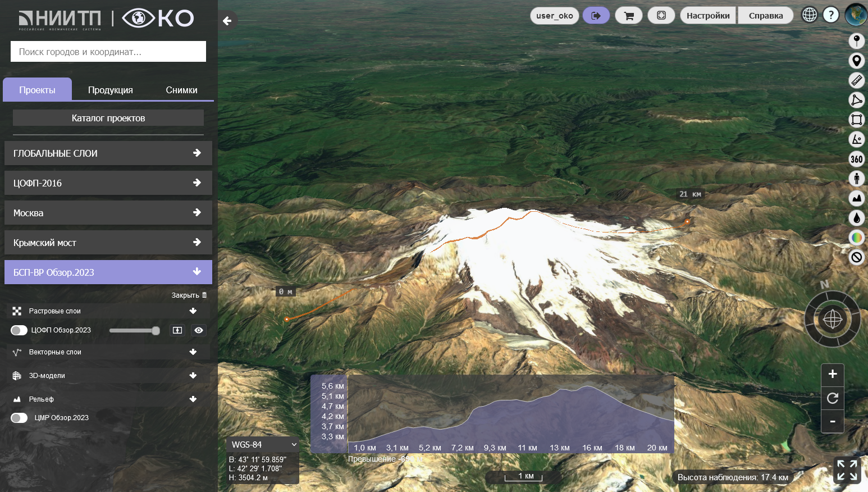
Task: Switch to the Продукция tab
Action: 111,90
